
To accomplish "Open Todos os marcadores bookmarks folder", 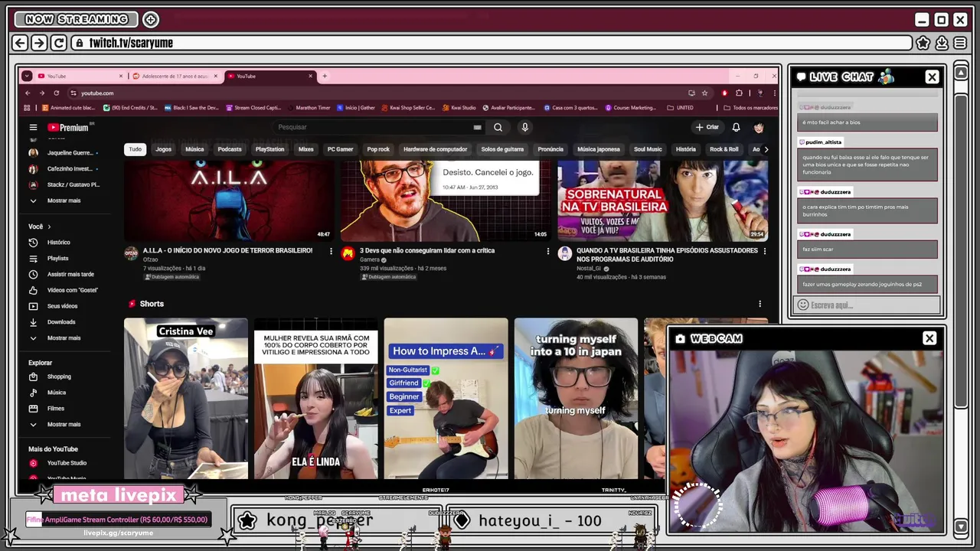I will tap(750, 108).
